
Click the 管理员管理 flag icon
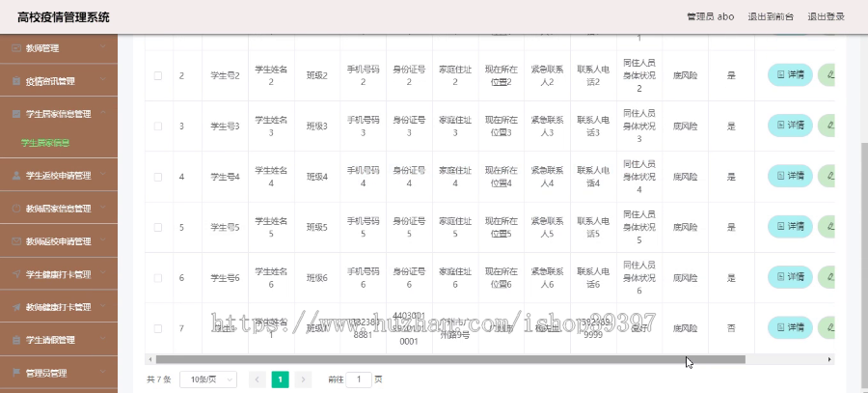click(x=16, y=373)
